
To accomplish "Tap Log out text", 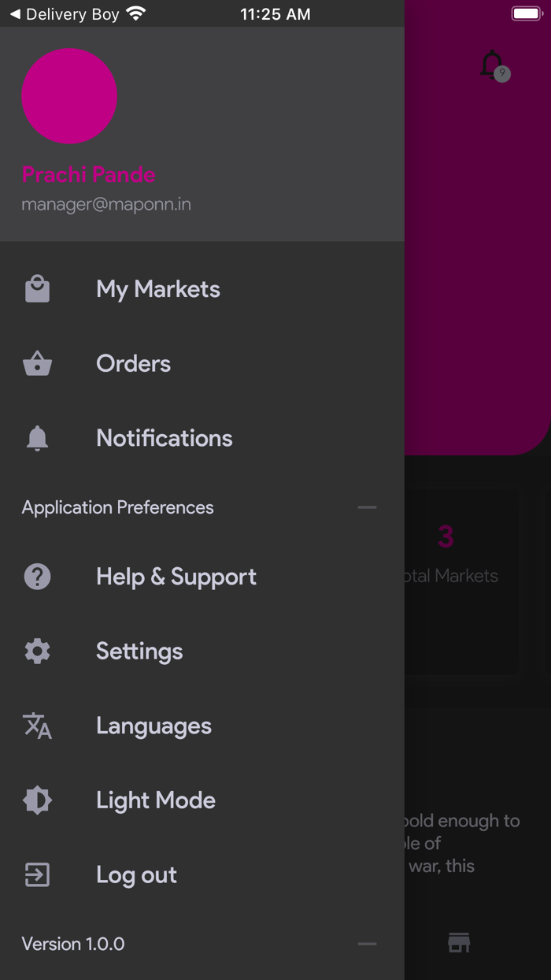I will (136, 875).
